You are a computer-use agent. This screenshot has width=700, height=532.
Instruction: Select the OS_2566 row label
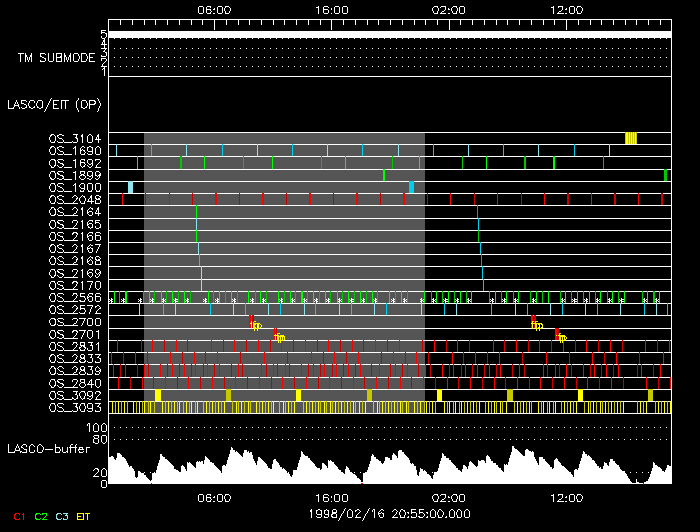75,297
